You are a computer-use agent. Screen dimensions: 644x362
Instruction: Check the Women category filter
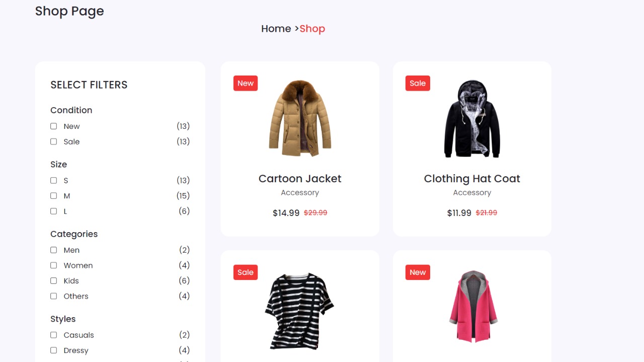tap(54, 265)
